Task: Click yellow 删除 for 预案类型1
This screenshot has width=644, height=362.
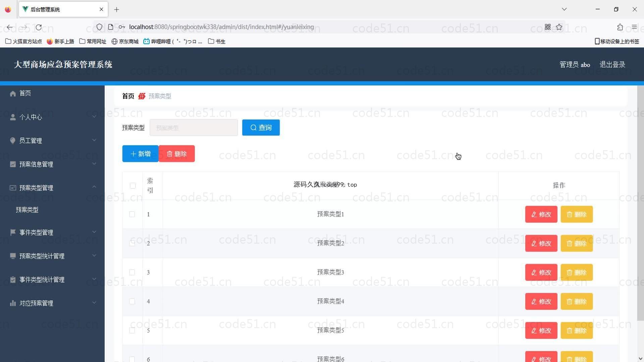Action: click(x=577, y=215)
